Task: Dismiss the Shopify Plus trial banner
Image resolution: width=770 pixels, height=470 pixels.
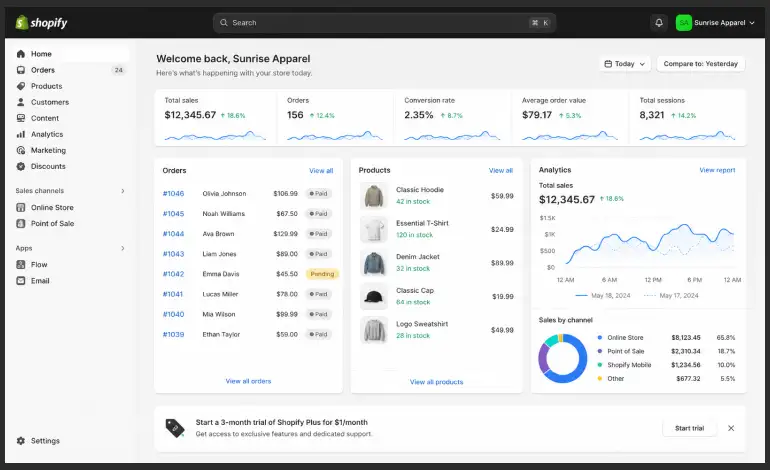Action: point(731,428)
